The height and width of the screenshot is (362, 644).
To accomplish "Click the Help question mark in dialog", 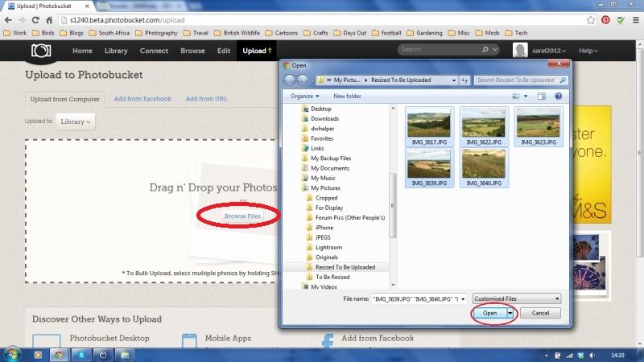I will tap(558, 96).
